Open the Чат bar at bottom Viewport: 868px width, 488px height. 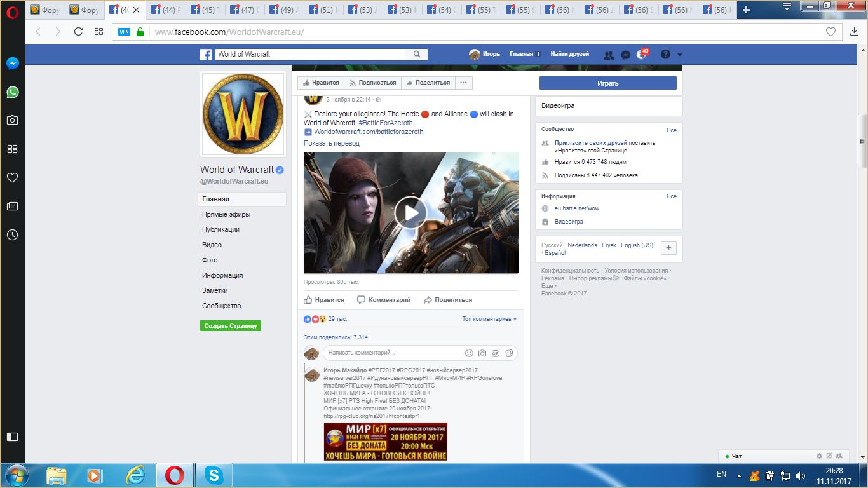(784, 456)
